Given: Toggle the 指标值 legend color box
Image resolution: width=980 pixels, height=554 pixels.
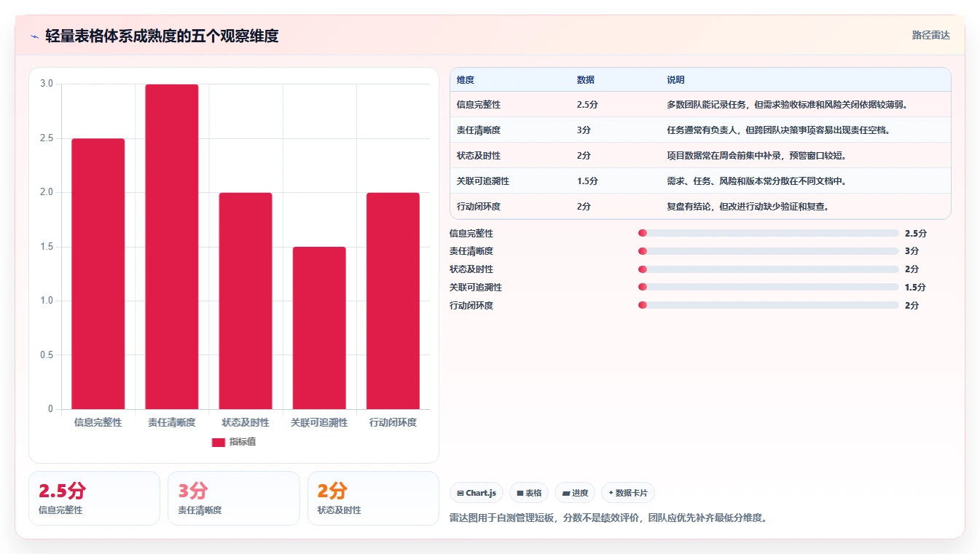Looking at the screenshot, I should pyautogui.click(x=219, y=442).
